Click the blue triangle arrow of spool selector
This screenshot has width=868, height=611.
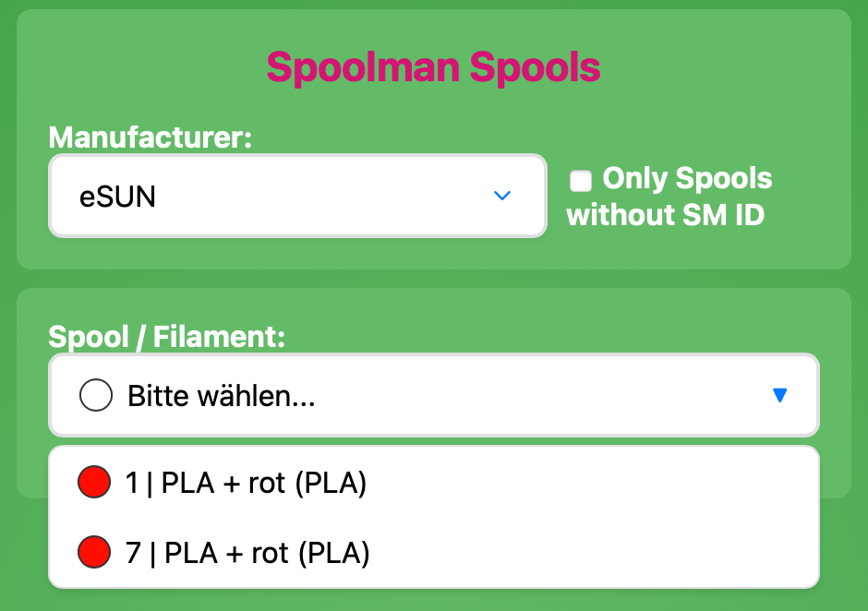click(x=779, y=396)
